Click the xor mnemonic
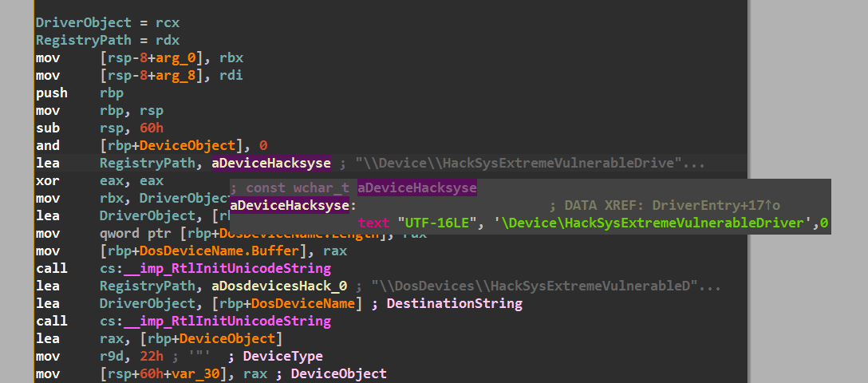868x383 pixels. tap(46, 180)
